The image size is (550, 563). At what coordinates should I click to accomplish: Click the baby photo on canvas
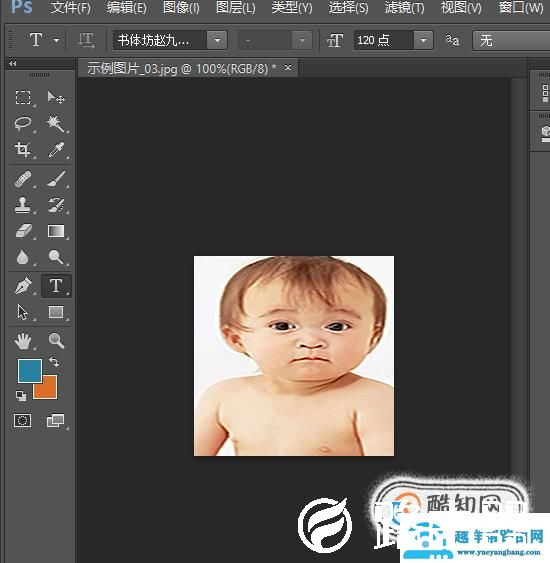[x=294, y=356]
